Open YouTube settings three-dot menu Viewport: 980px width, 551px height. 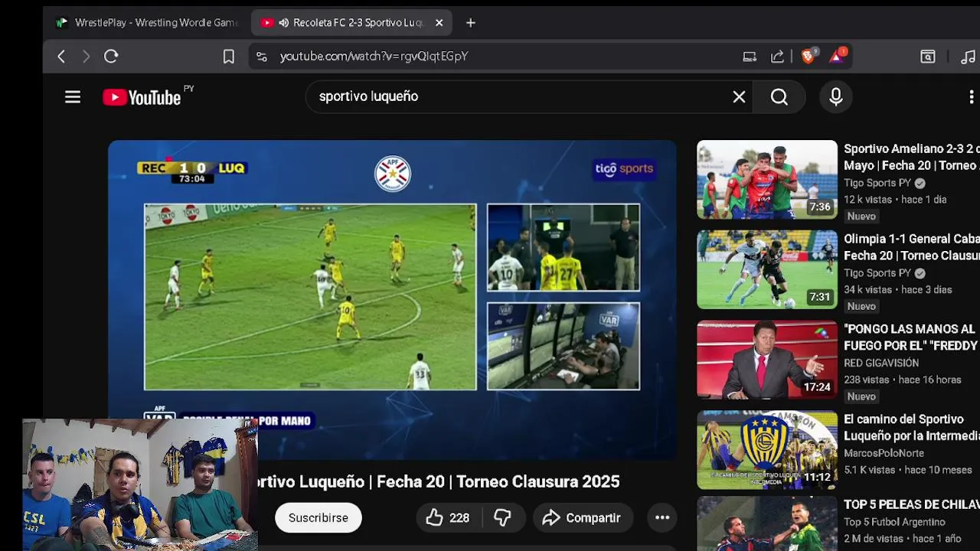972,97
